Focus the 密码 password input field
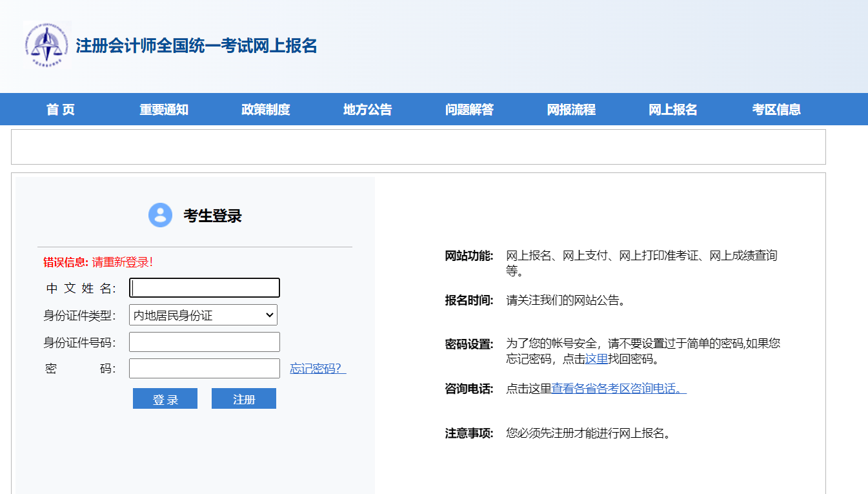The height and width of the screenshot is (494, 868). click(204, 367)
